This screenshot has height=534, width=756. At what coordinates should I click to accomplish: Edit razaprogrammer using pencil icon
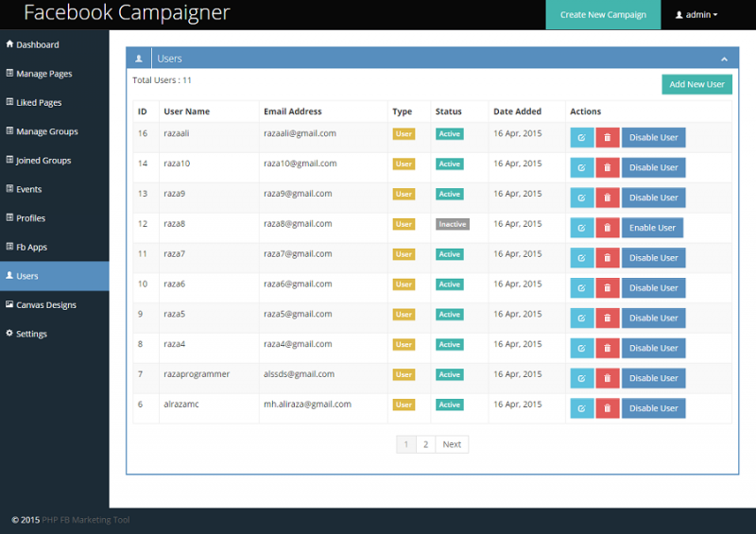point(581,378)
